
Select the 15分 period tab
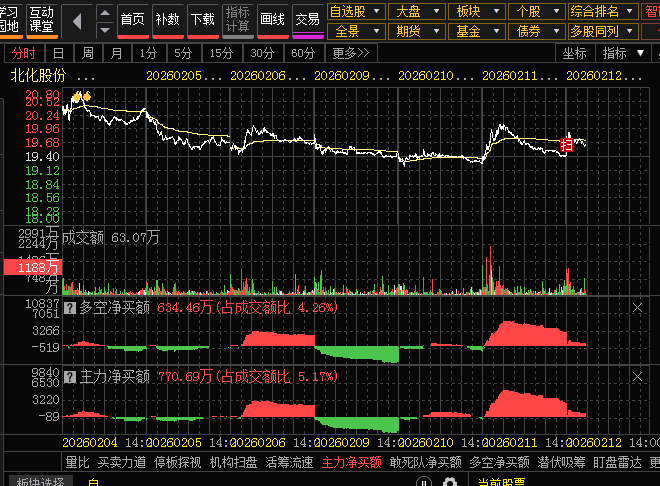pyautogui.click(x=221, y=53)
